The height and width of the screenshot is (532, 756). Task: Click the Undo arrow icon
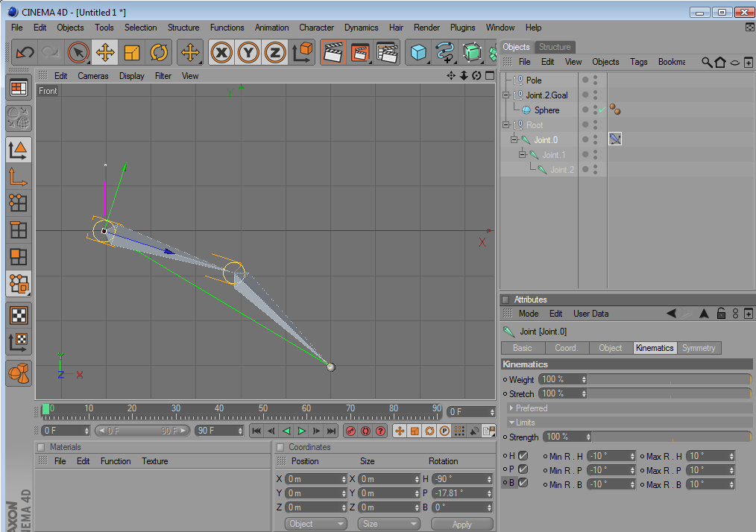[x=25, y=52]
